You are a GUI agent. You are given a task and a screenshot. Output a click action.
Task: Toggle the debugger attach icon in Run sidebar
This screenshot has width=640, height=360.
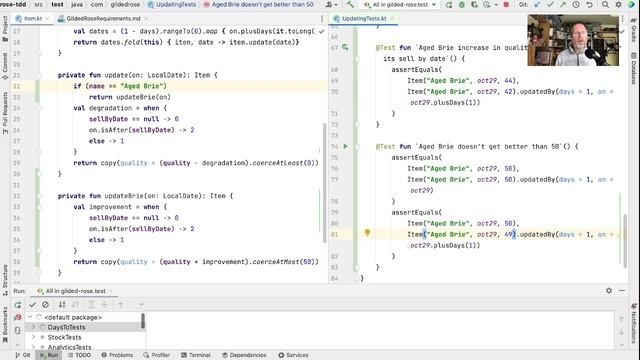(18, 330)
